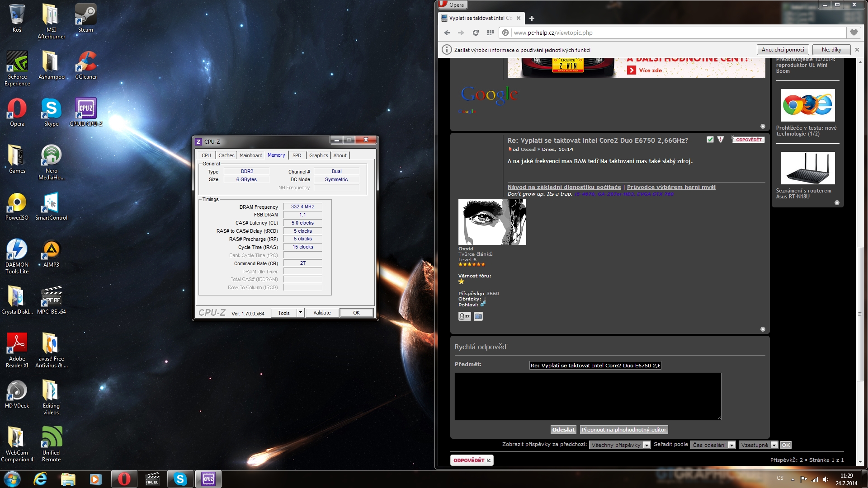Click the Opera reload page icon

click(476, 33)
